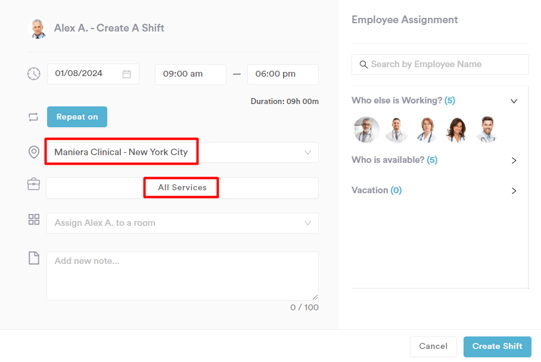This screenshot has width=541, height=362.
Task: Click the room dropdown chevron arrow
Action: click(308, 223)
